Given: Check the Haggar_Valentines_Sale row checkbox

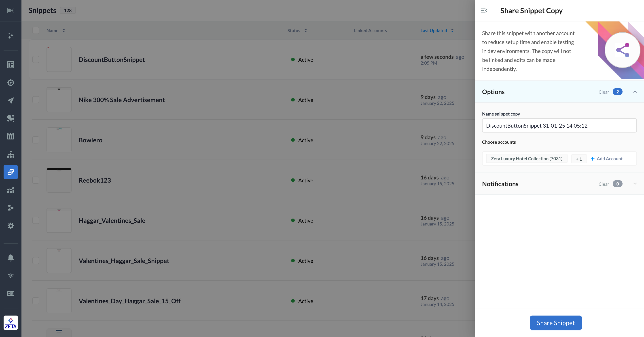Looking at the screenshot, I should pyautogui.click(x=36, y=220).
